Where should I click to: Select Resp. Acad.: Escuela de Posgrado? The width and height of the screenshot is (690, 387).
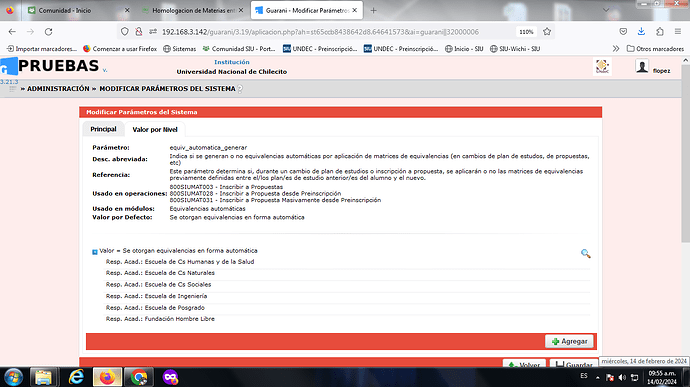155,307
